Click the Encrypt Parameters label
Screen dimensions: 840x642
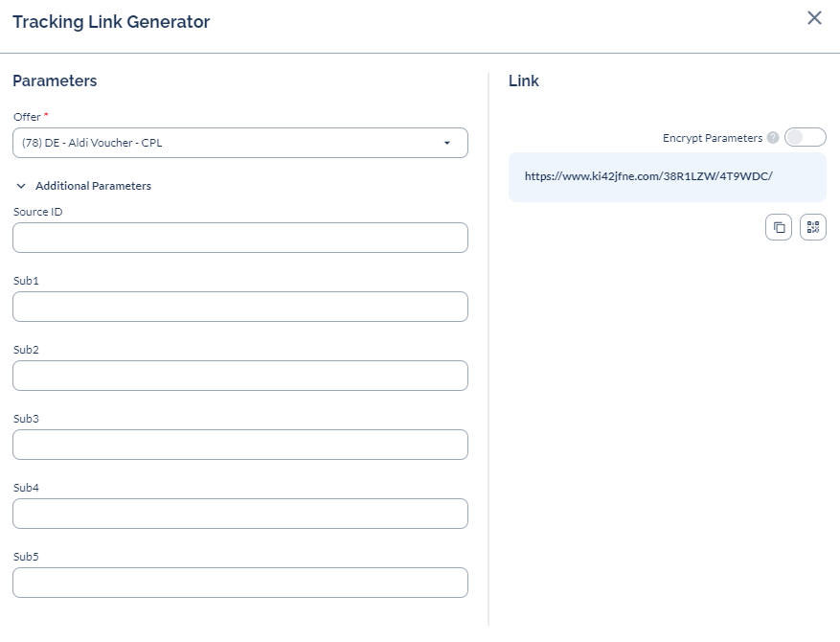click(x=712, y=138)
